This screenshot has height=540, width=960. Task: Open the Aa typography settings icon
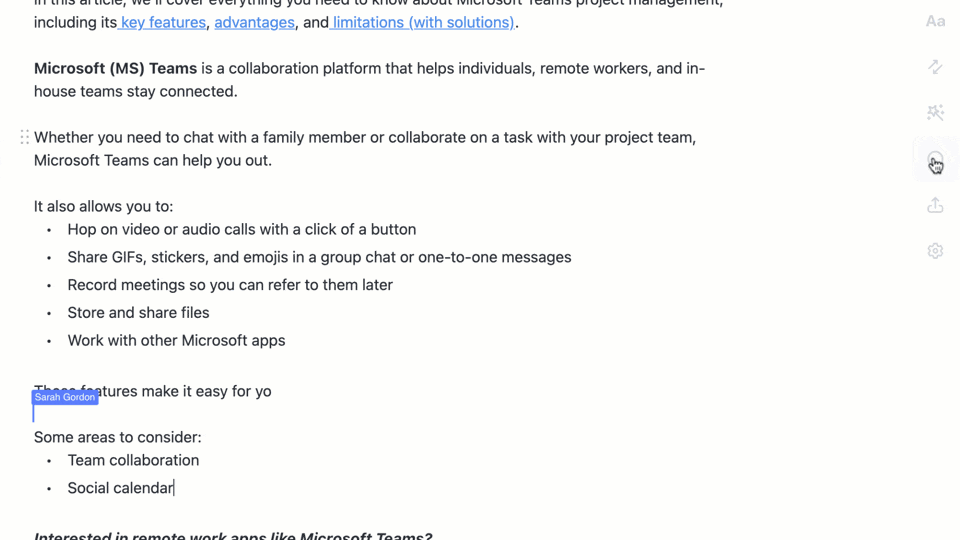(935, 21)
